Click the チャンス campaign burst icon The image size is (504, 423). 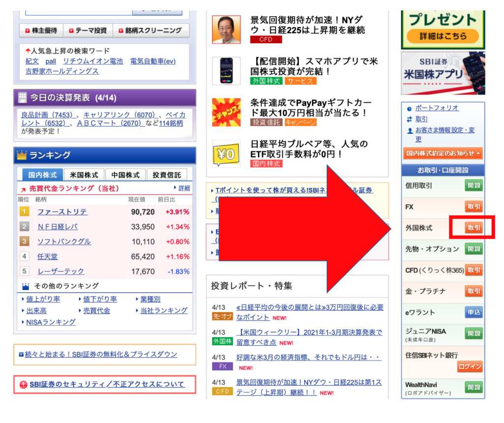tap(226, 112)
